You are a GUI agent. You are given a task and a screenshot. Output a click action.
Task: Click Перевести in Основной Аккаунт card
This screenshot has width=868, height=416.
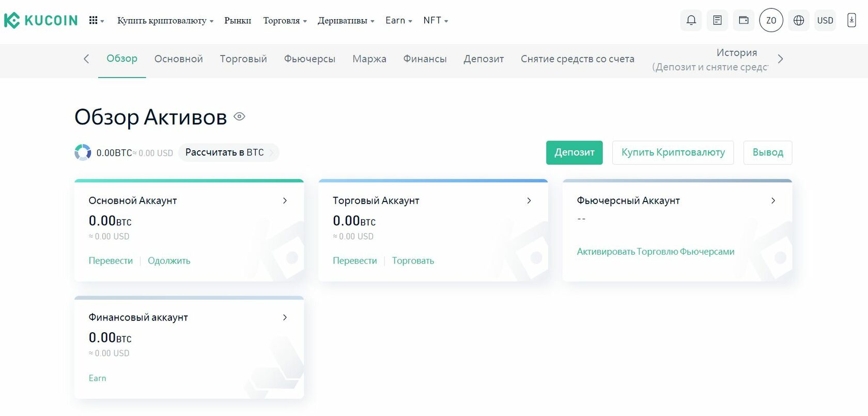point(111,260)
